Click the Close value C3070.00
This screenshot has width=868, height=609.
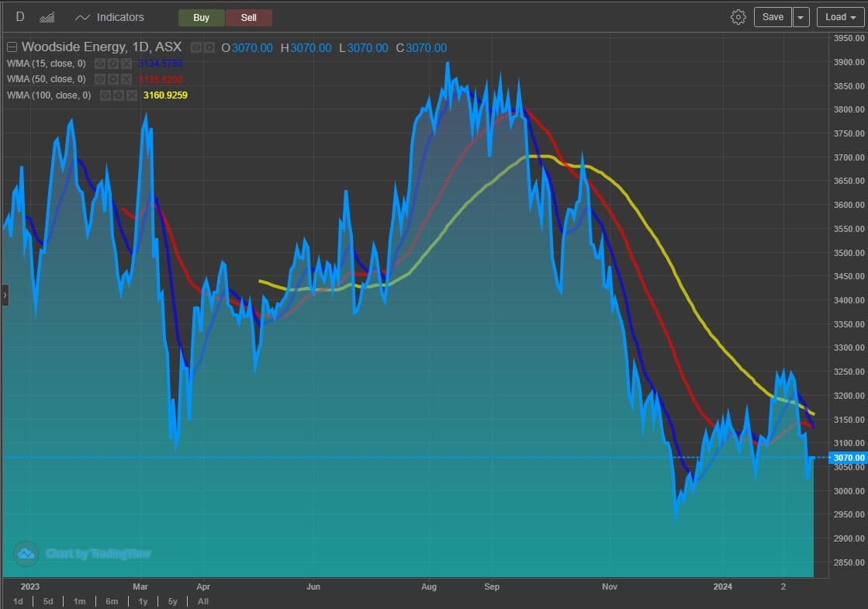tap(421, 48)
